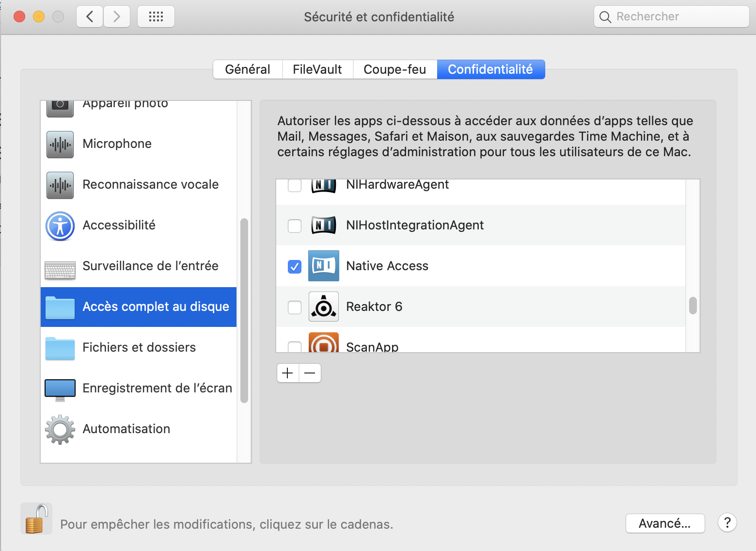The image size is (756, 551).
Task: Click the padlock icon to lock settings
Action: [x=37, y=519]
